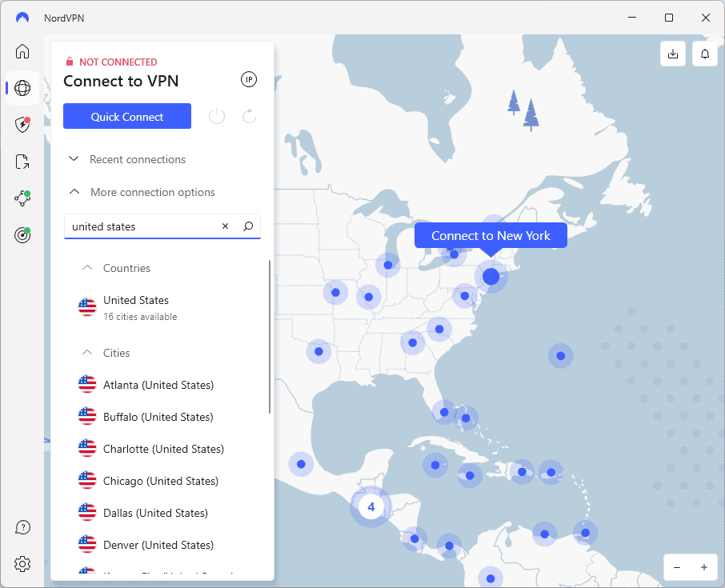725x588 pixels.
Task: Open the Home page in sidebar
Action: tap(22, 51)
